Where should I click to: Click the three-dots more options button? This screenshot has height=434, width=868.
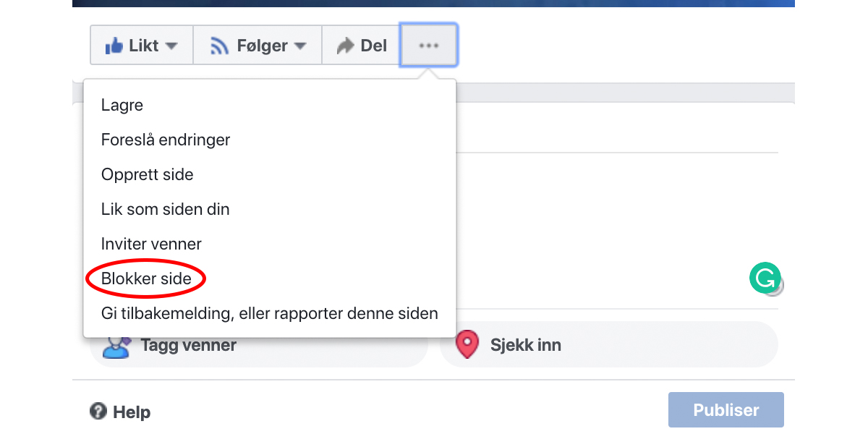[429, 46]
